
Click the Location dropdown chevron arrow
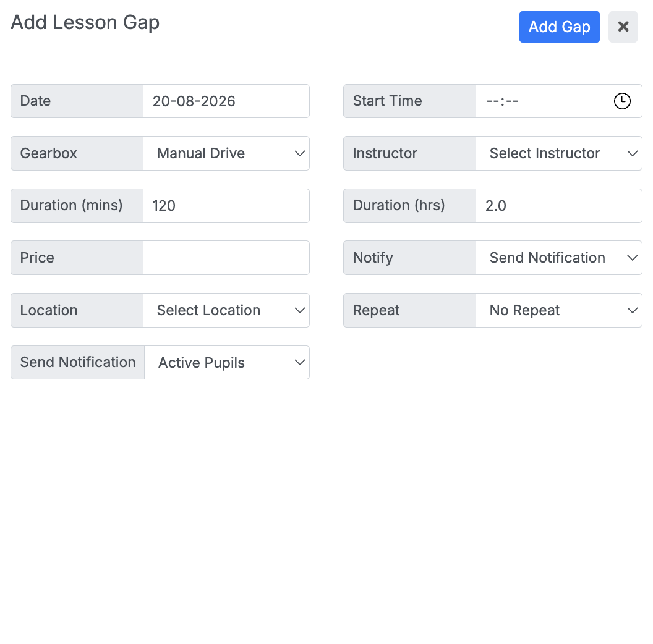click(299, 310)
